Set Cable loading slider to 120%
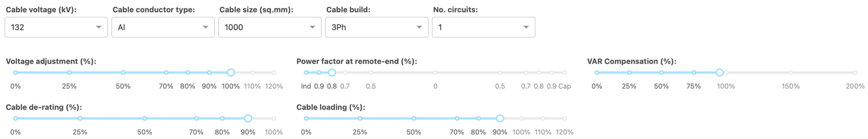 pos(565,119)
